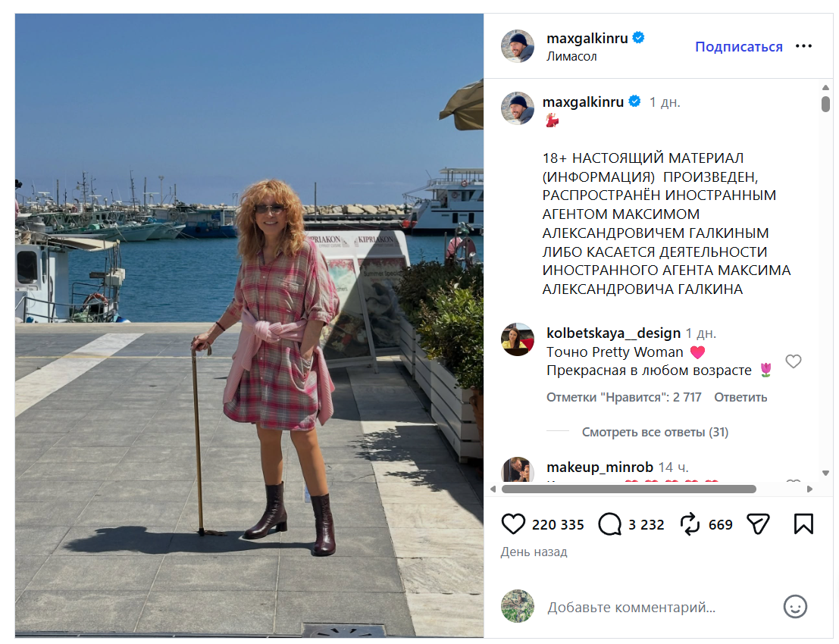Expand all 31 replies to the comment
This screenshot has height=644, width=839.
[655, 432]
